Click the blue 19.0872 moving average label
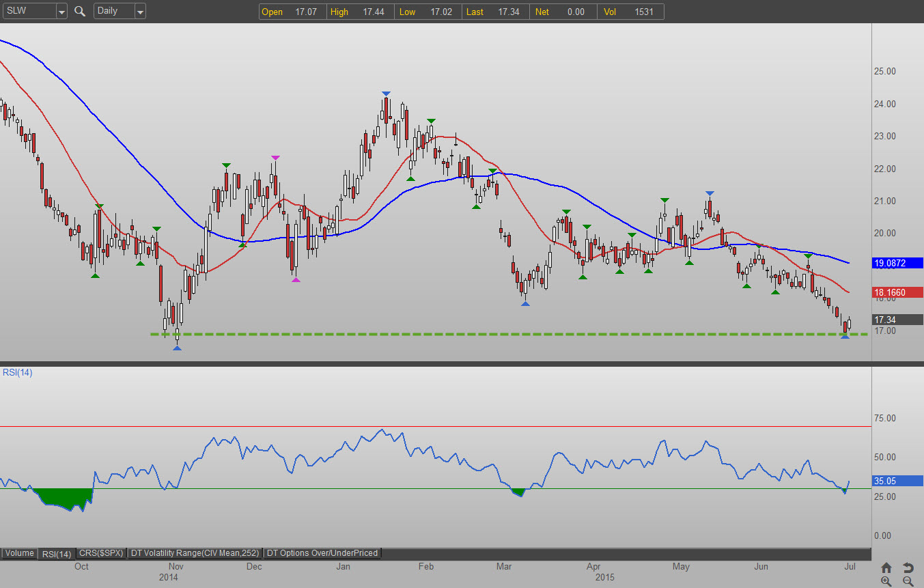The width and height of the screenshot is (924, 588). (x=897, y=262)
